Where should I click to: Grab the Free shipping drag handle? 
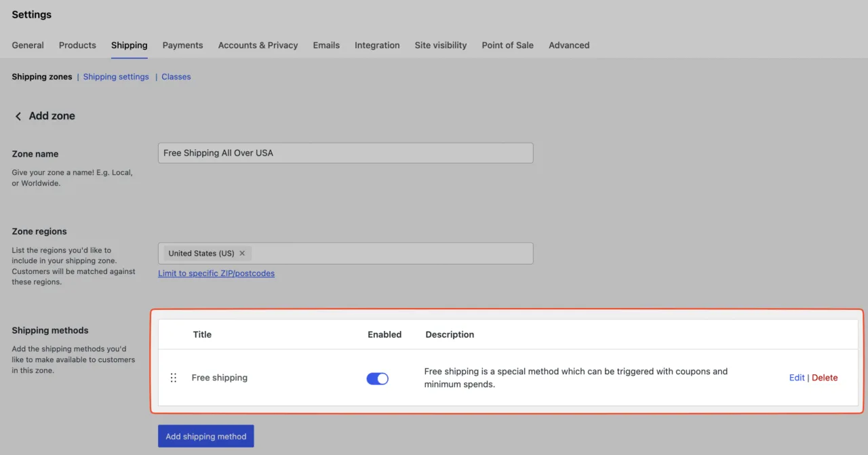pyautogui.click(x=174, y=378)
